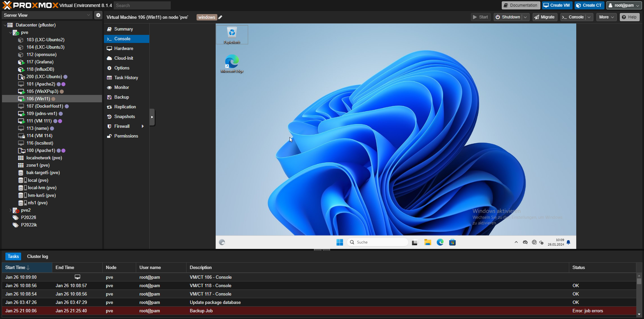Viewport: 644px width, 319px height.
Task: Collapse the pve node
Action: click(x=10, y=33)
